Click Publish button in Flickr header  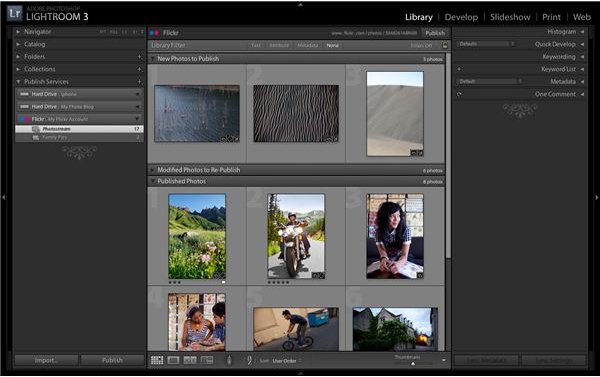point(435,33)
